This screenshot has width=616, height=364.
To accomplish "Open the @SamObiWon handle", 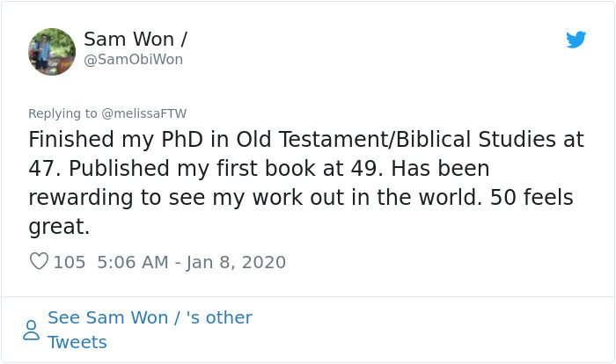I will [133, 60].
